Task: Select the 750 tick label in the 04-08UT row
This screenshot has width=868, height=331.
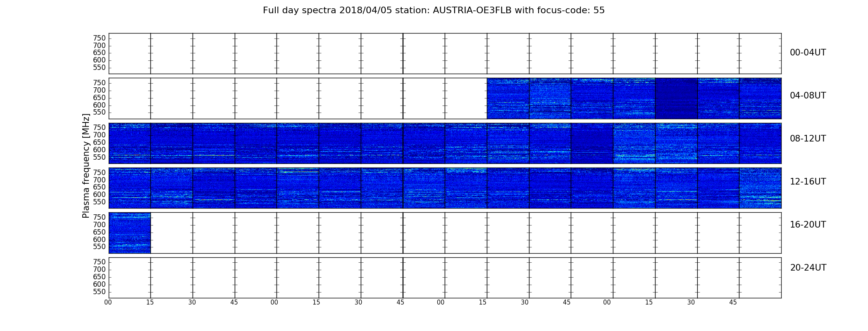Action: tap(99, 83)
